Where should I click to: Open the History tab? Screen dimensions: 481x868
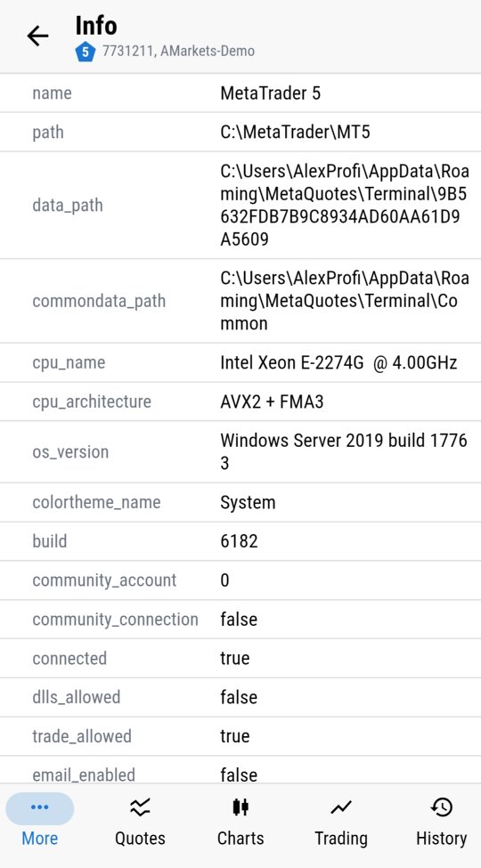pyautogui.click(x=442, y=820)
